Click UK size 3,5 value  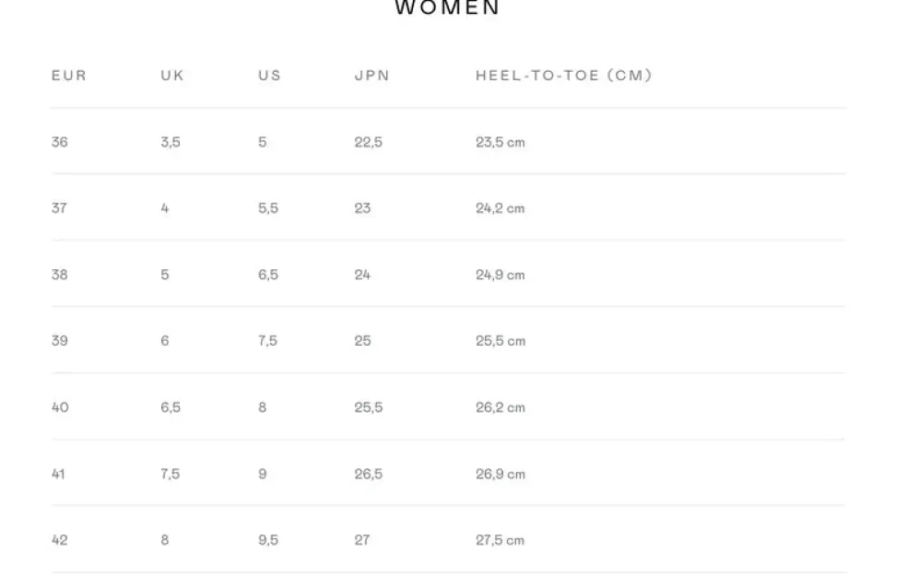[171, 142]
